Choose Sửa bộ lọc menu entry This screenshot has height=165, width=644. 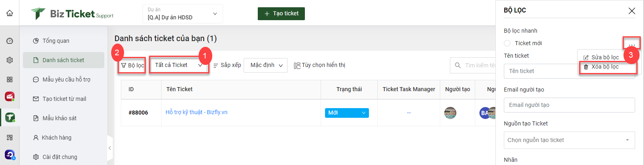[x=601, y=57]
